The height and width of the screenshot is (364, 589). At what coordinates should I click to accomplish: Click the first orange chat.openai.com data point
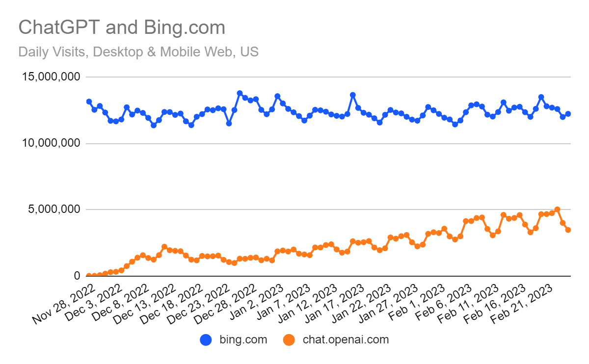pyautogui.click(x=89, y=276)
